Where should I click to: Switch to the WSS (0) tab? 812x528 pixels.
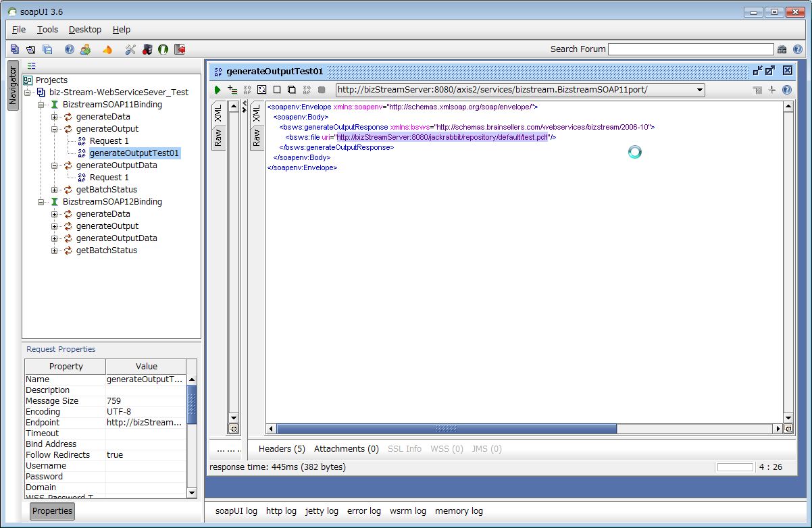click(x=447, y=449)
